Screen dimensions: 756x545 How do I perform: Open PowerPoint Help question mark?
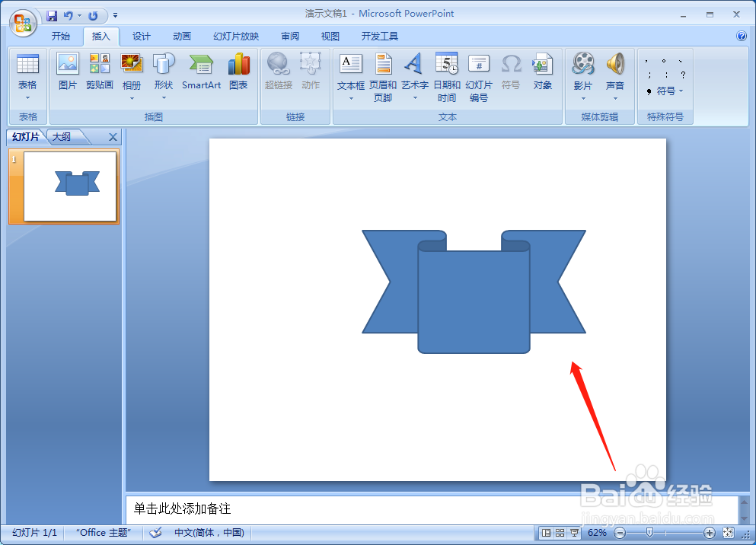pos(742,36)
